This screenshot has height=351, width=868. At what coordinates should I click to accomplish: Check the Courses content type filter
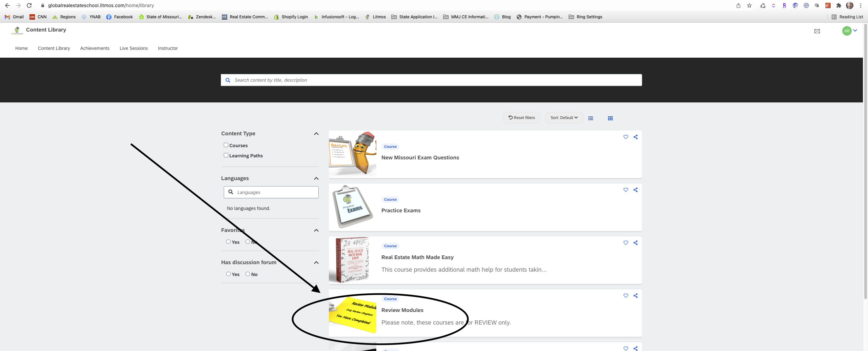226,145
